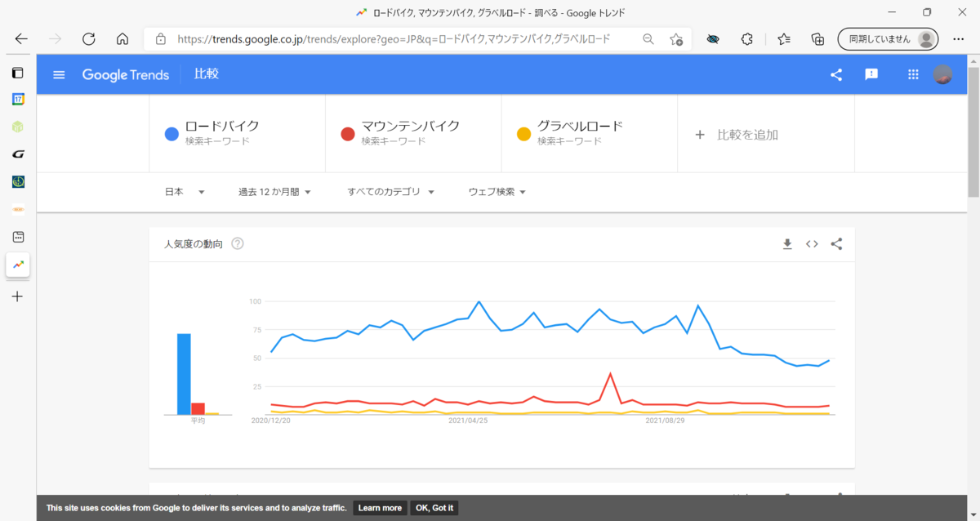Click the 比較 header title
This screenshot has height=521, width=980.
tap(206, 74)
